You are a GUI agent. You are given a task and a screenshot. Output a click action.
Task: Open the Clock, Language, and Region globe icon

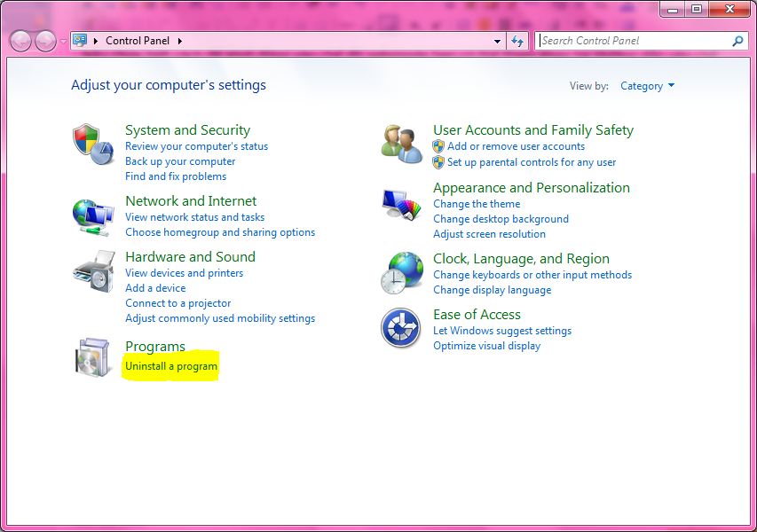[402, 273]
